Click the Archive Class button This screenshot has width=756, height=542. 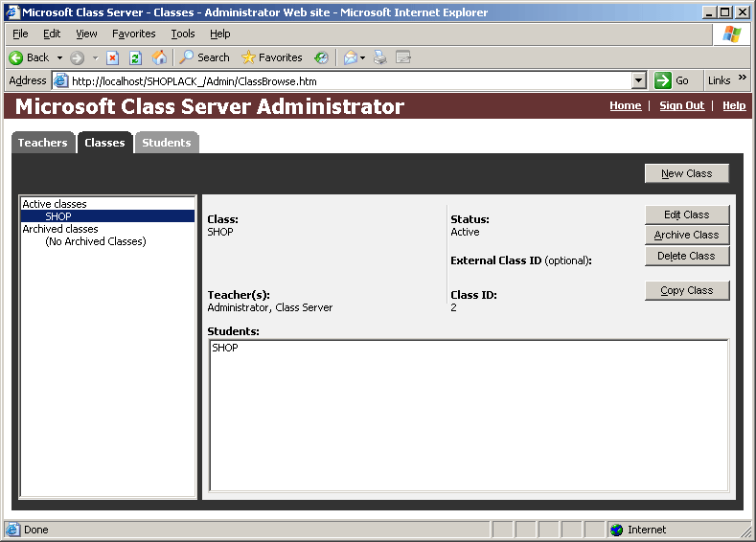687,236
